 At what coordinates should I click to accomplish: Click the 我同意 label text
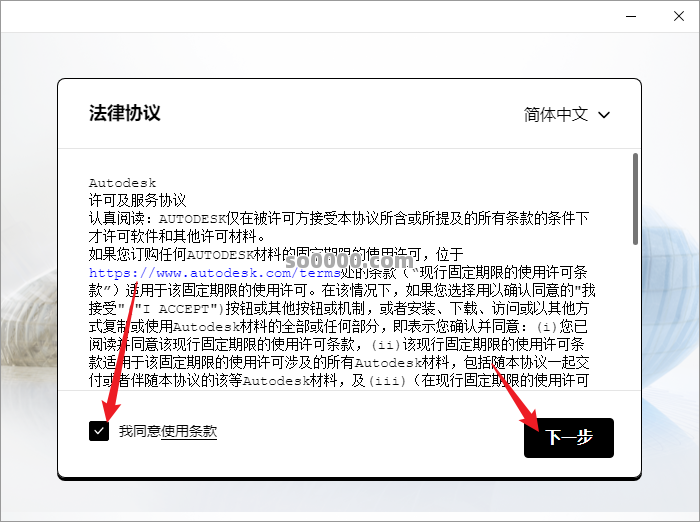coord(139,431)
